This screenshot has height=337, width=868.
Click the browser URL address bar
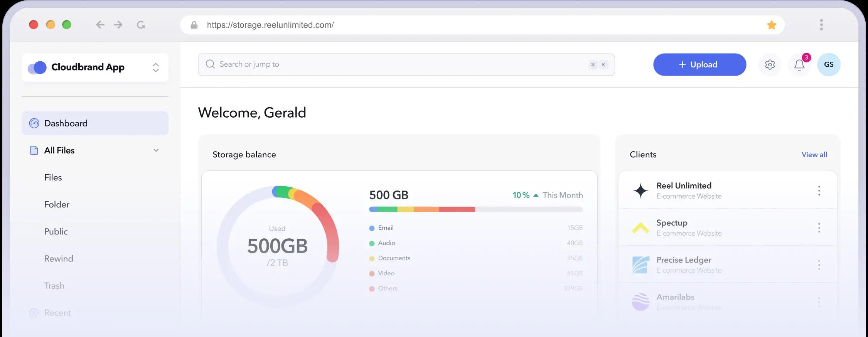pyautogui.click(x=482, y=25)
